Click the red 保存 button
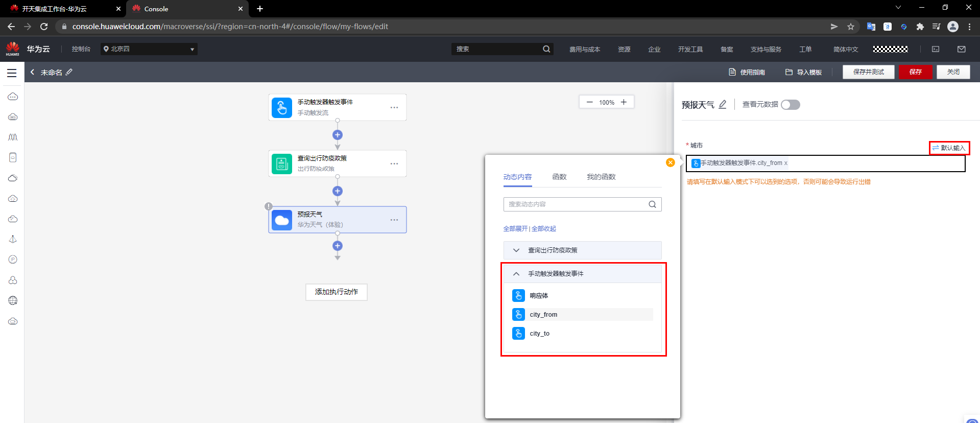The width and height of the screenshot is (980, 423). coord(915,72)
